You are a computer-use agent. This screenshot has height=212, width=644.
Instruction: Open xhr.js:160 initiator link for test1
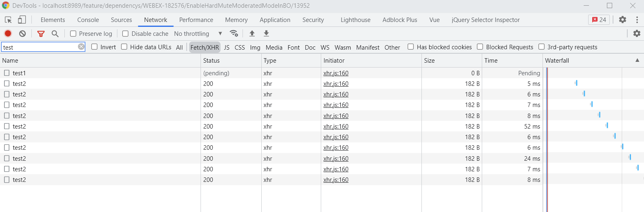coord(336,73)
